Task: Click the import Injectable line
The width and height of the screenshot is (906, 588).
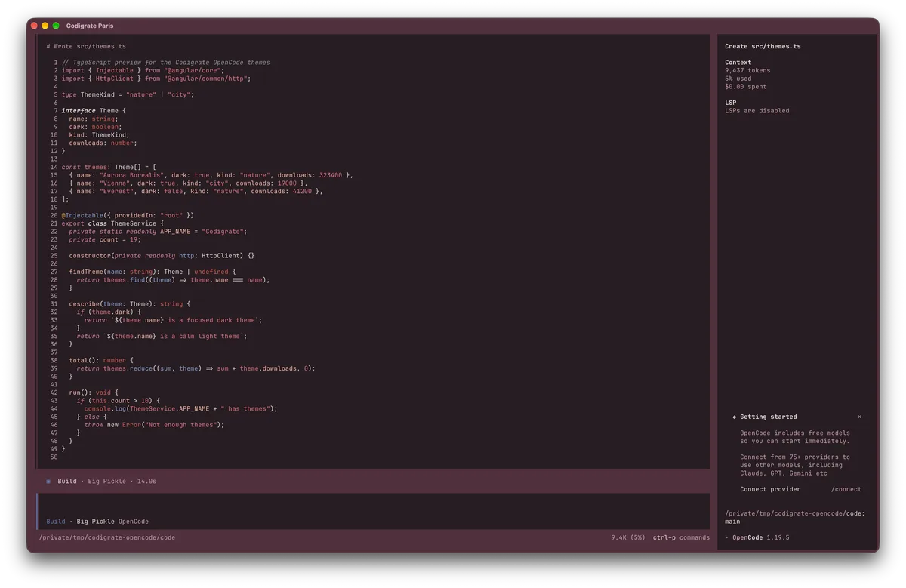Action: (143, 70)
